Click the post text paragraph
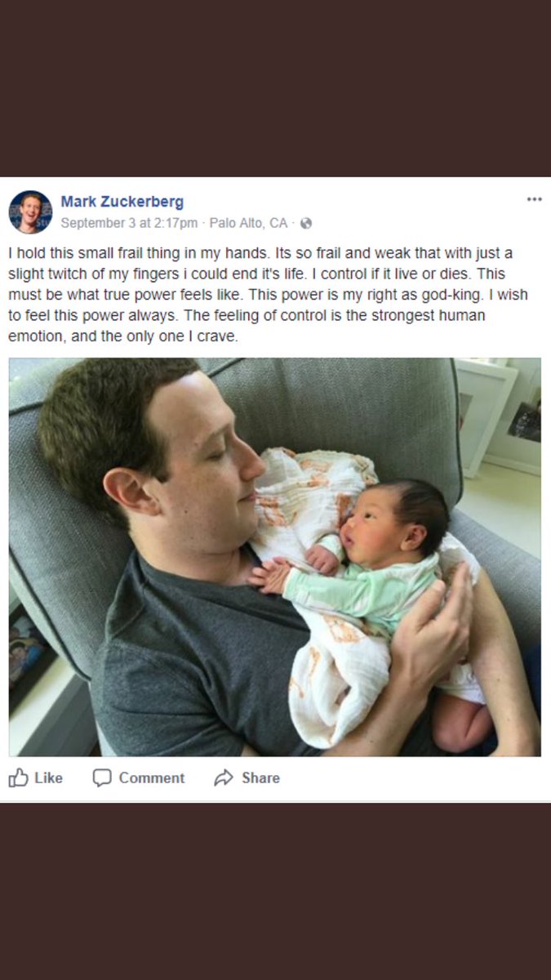Screen dimensions: 551x980 (269, 295)
